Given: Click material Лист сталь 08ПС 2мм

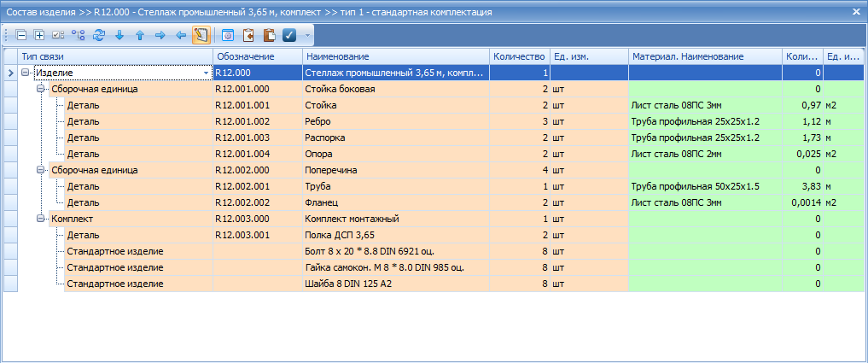Looking at the screenshot, I should click(705, 154).
